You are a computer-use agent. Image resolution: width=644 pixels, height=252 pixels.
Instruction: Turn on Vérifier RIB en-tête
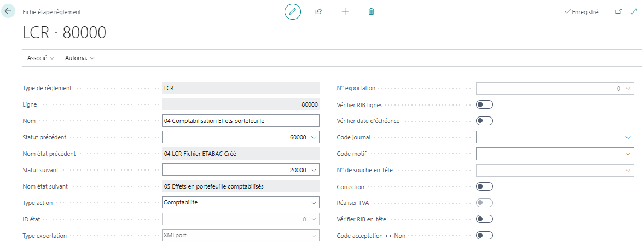click(484, 219)
